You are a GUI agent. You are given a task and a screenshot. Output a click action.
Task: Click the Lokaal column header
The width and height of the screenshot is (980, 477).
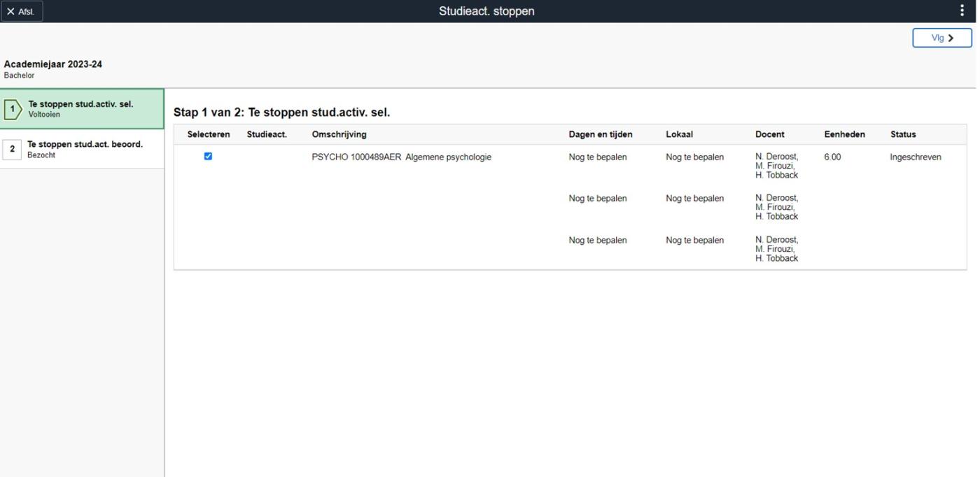pyautogui.click(x=679, y=134)
